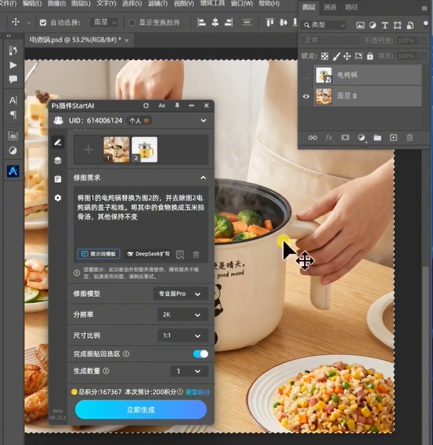Open StartAI layers stack sidebar icon
This screenshot has width=433, height=445.
58,161
